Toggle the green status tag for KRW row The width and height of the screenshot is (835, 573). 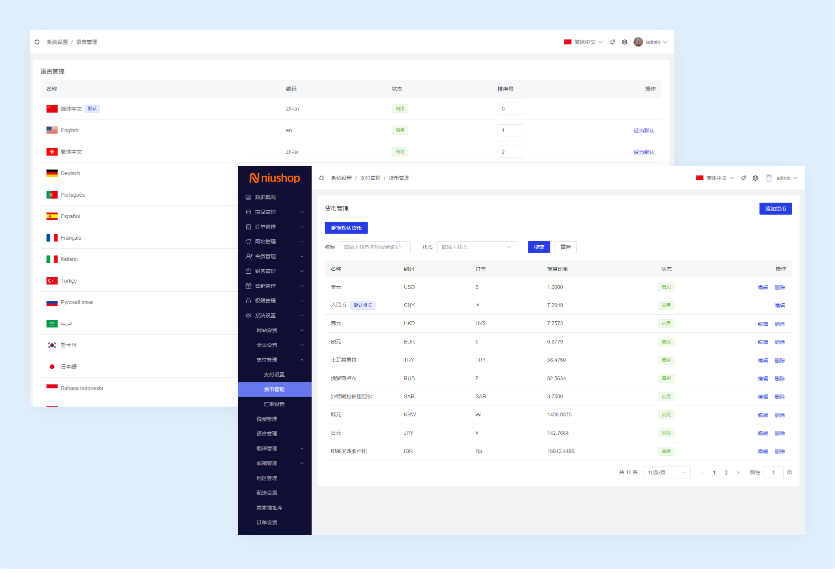tap(666, 414)
